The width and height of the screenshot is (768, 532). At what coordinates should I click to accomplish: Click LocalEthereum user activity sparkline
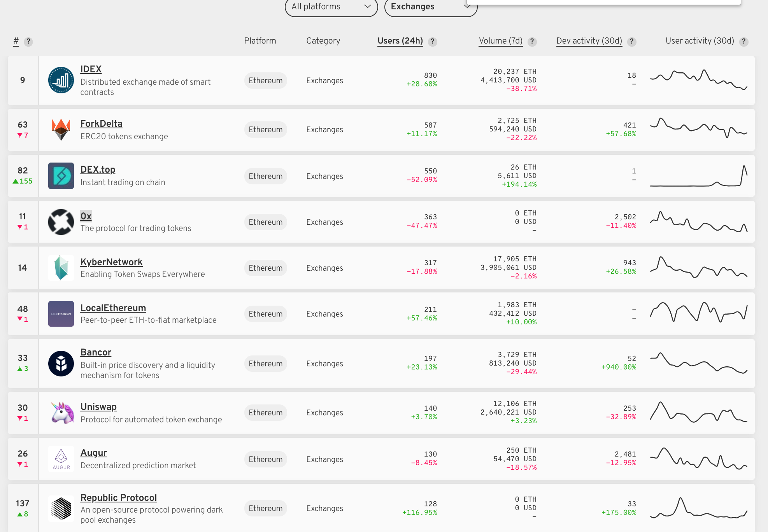pos(699,312)
